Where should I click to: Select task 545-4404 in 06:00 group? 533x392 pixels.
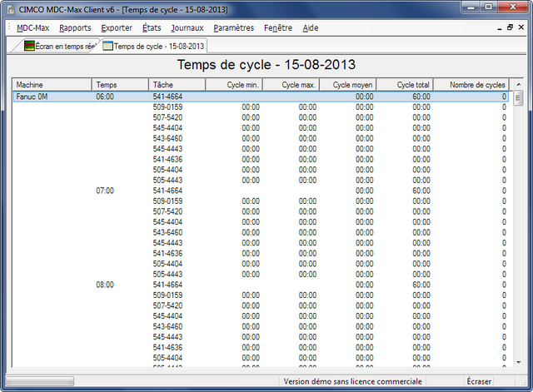point(167,128)
